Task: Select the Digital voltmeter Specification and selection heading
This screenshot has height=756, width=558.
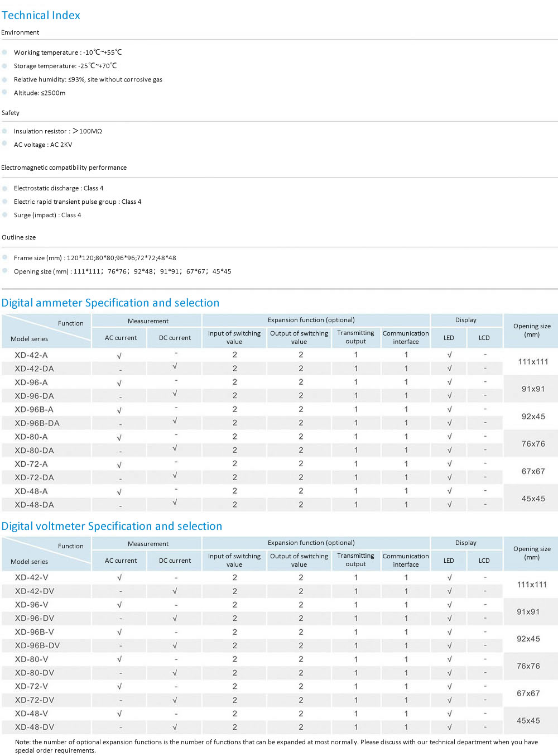Action: point(112,526)
